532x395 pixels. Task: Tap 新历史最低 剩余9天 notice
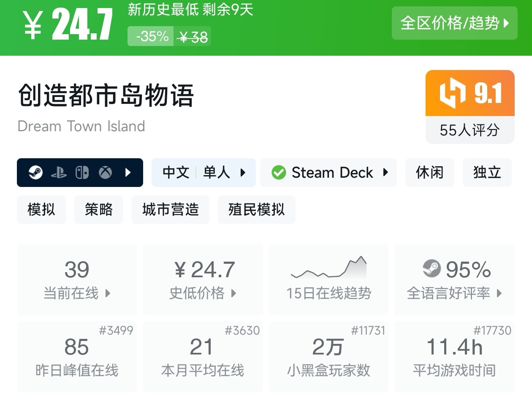tap(190, 9)
